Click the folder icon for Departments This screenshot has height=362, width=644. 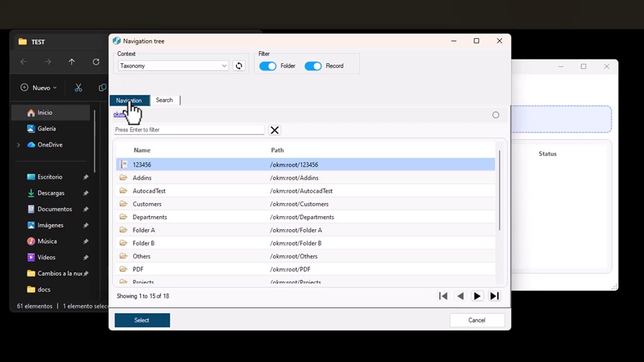123,217
